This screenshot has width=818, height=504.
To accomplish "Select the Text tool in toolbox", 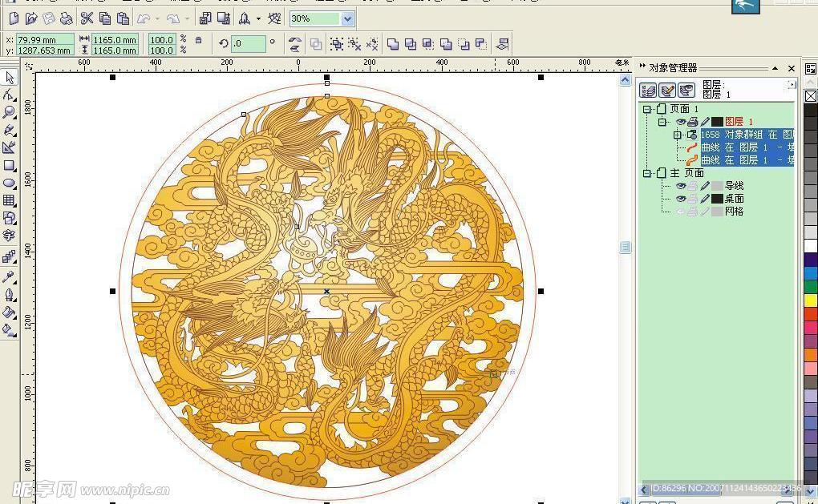I will pos(10,236).
